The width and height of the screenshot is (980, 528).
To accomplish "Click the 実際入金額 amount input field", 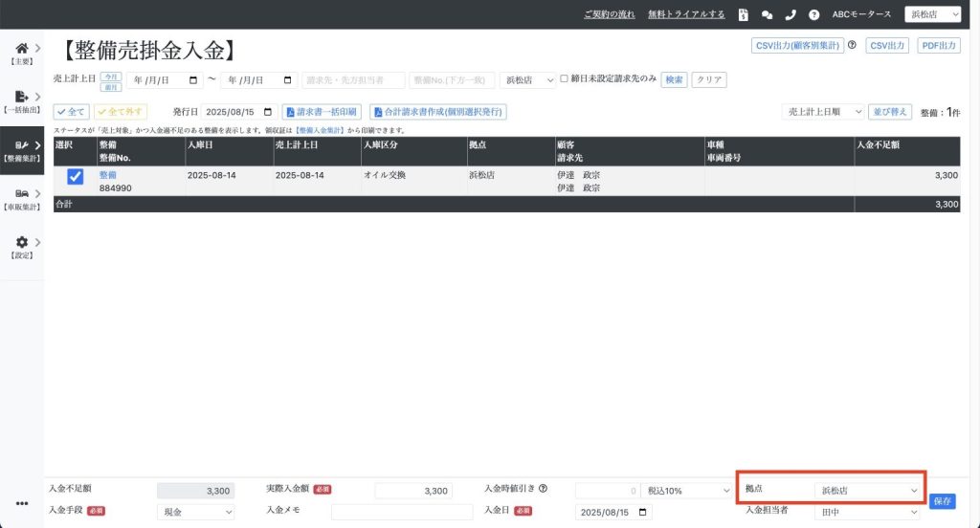I will pyautogui.click(x=412, y=491).
